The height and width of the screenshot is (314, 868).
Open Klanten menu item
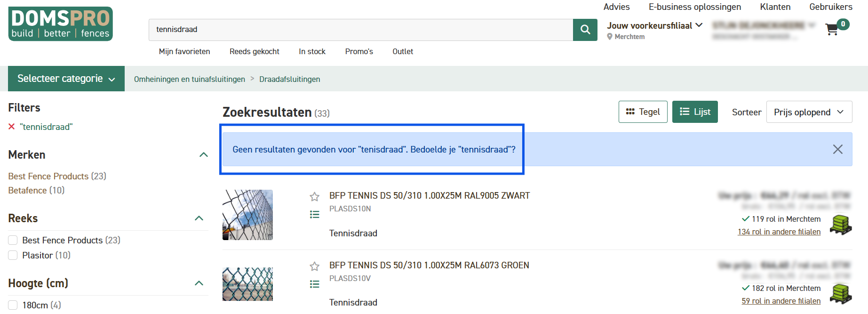(775, 7)
